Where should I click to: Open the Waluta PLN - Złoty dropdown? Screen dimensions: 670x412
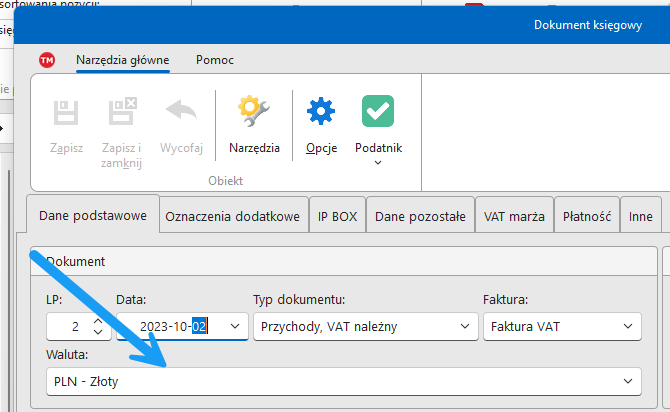(x=628, y=381)
